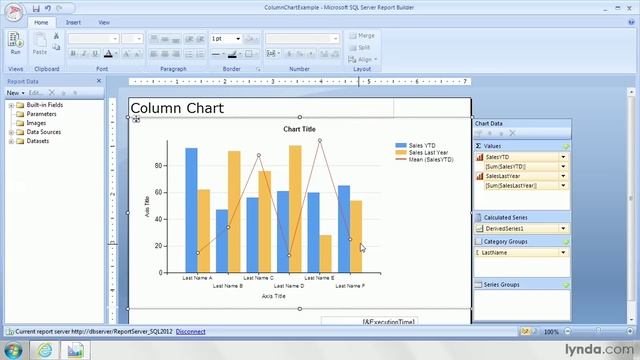
Task: Switch to the Insert ribbon tab
Action: 73,22
